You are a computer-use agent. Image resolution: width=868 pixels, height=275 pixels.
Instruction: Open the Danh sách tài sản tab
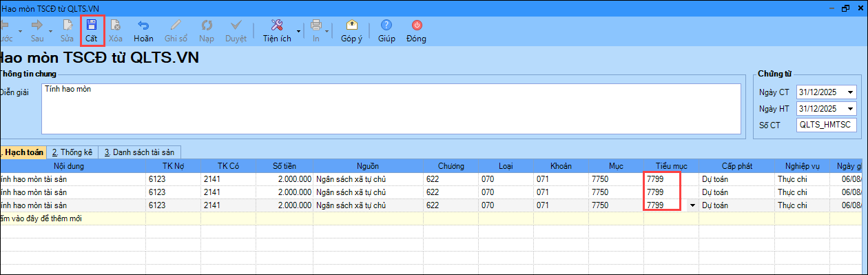pyautogui.click(x=140, y=152)
